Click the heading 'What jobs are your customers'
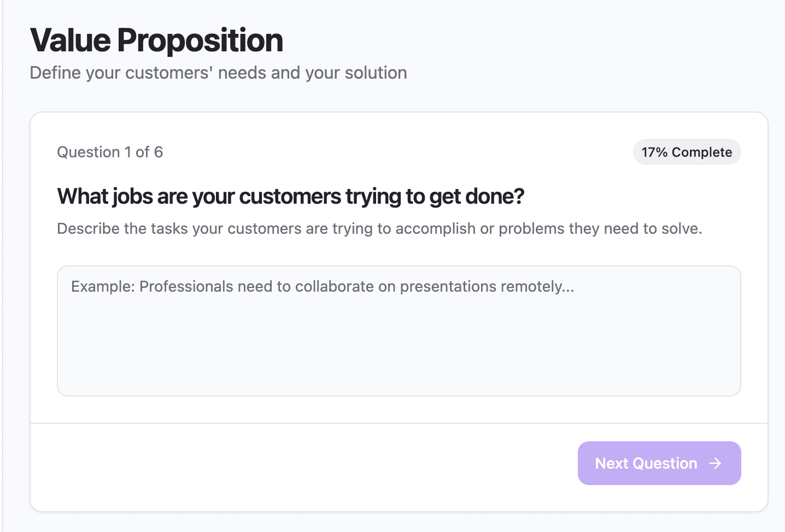Image resolution: width=785 pixels, height=532 pixels. (291, 196)
